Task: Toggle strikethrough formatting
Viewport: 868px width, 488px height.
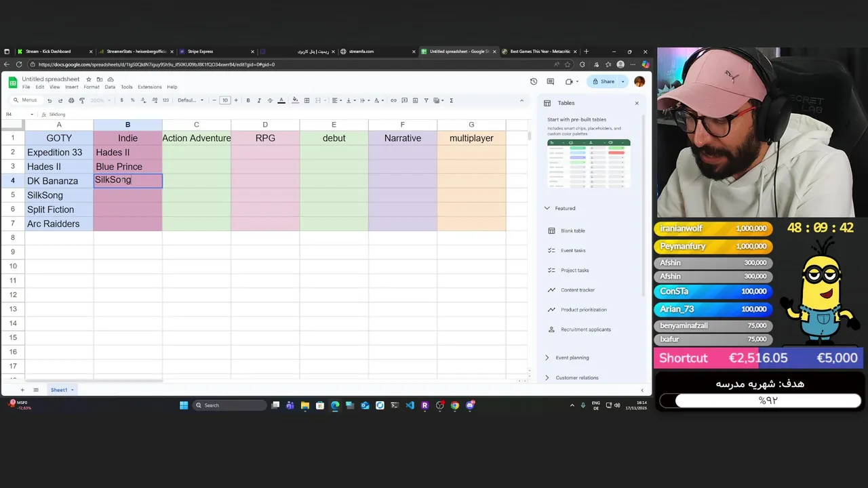Action: pos(270,100)
